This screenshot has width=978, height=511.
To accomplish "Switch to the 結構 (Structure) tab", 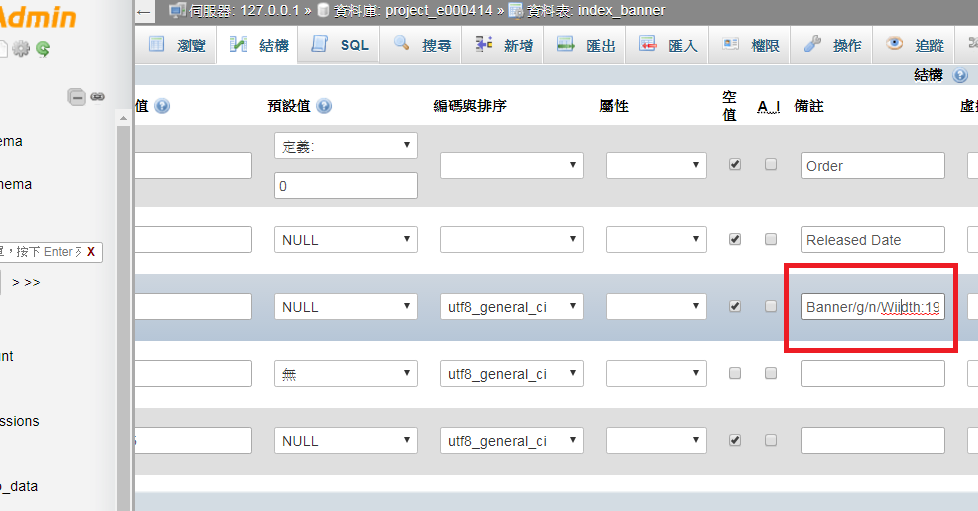I will (x=258, y=45).
